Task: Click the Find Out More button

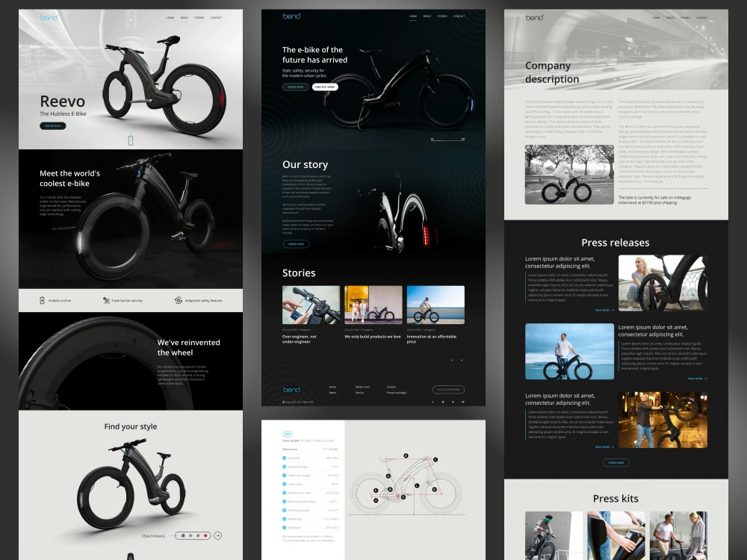Action: point(324,87)
